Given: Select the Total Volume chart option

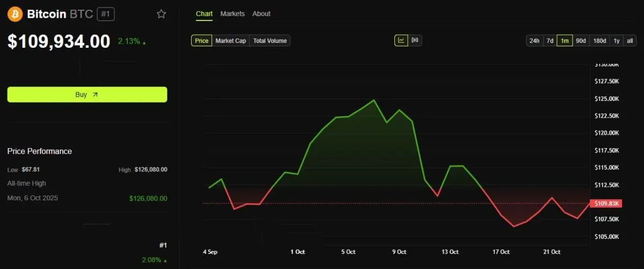Looking at the screenshot, I should [270, 40].
